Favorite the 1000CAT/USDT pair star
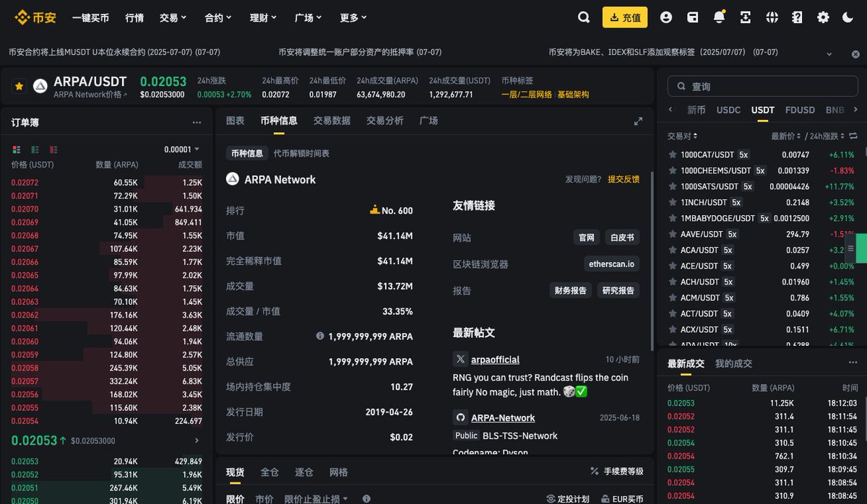This screenshot has height=504, width=867. [673, 155]
